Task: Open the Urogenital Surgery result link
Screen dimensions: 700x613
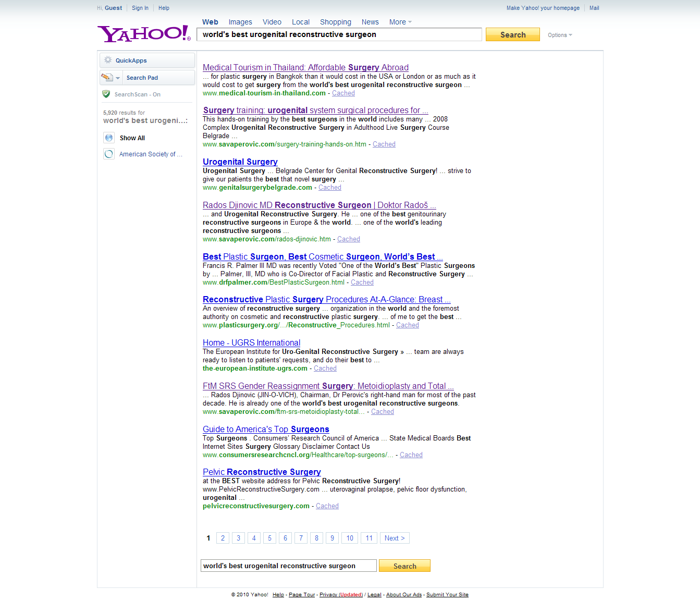Action: (x=240, y=162)
